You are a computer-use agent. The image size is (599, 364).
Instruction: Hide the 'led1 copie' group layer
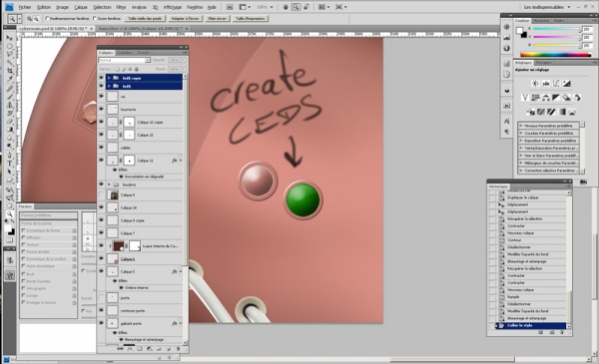pos(101,78)
